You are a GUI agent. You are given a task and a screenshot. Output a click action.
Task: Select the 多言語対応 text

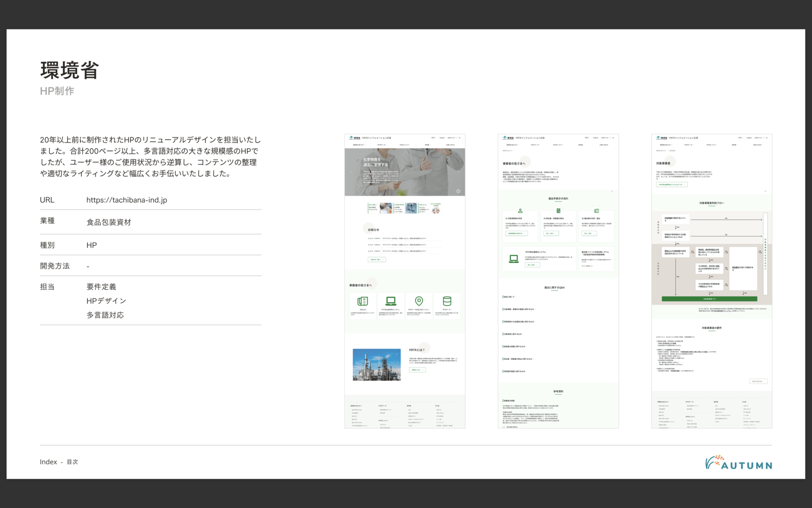105,315
